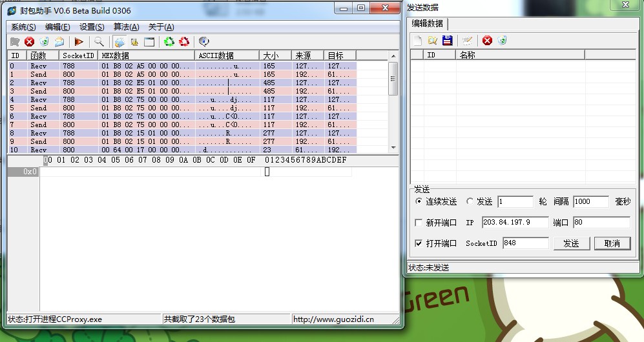
Task: Click the 发送 button next to SocketID
Action: (571, 243)
